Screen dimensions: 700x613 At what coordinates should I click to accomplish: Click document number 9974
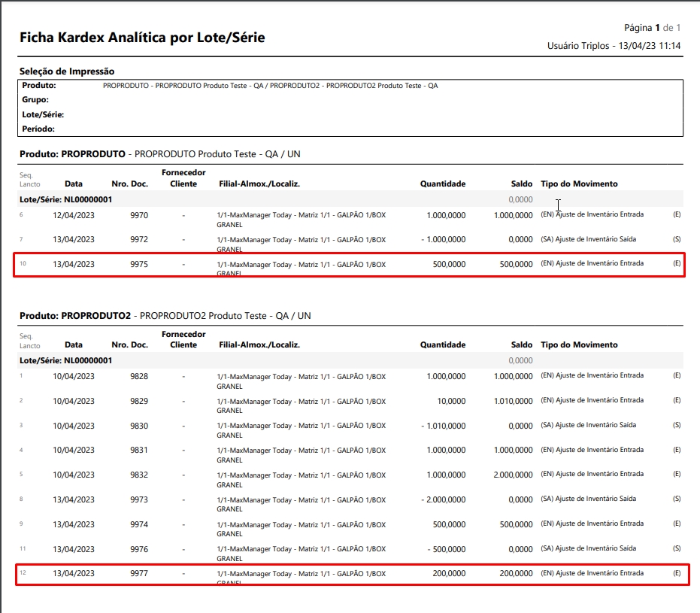[139, 524]
